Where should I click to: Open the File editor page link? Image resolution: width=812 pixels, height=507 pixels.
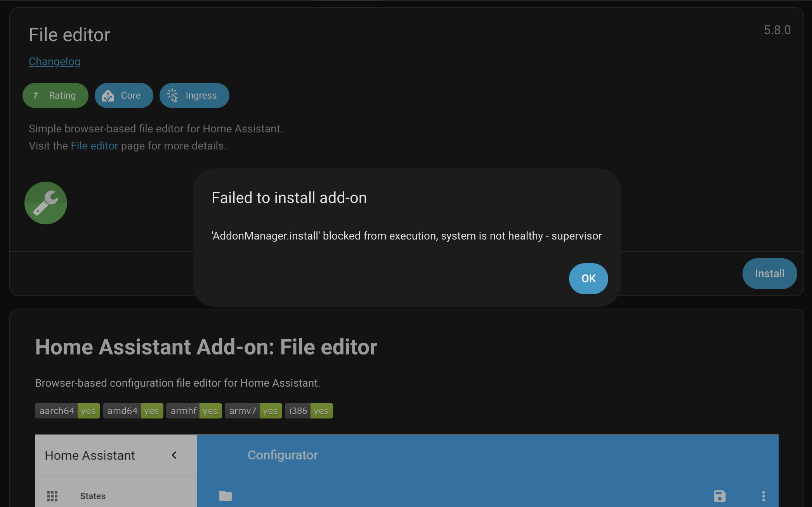point(94,146)
